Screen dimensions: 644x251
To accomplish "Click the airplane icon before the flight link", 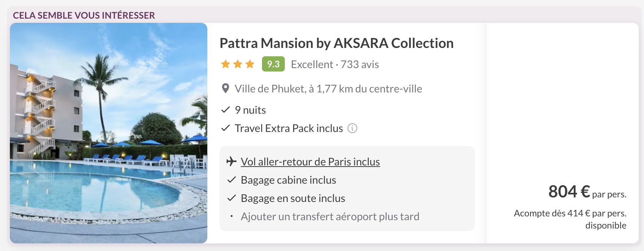I will tap(231, 162).
